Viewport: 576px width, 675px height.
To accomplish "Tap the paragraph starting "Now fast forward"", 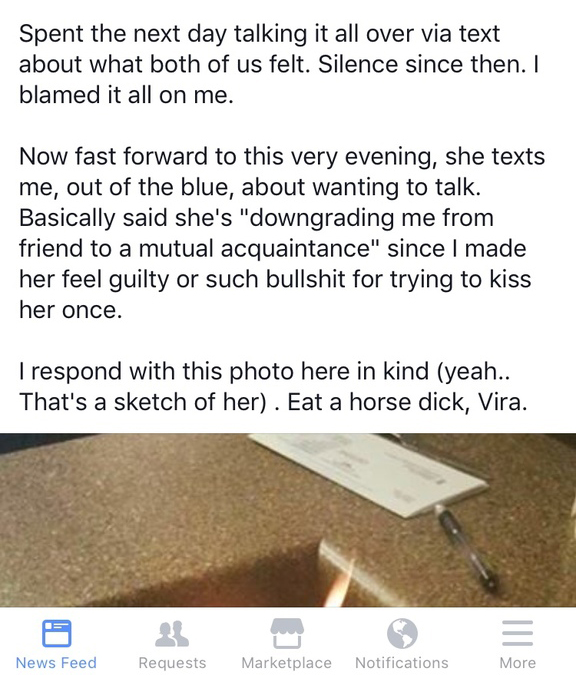I will 282,233.
